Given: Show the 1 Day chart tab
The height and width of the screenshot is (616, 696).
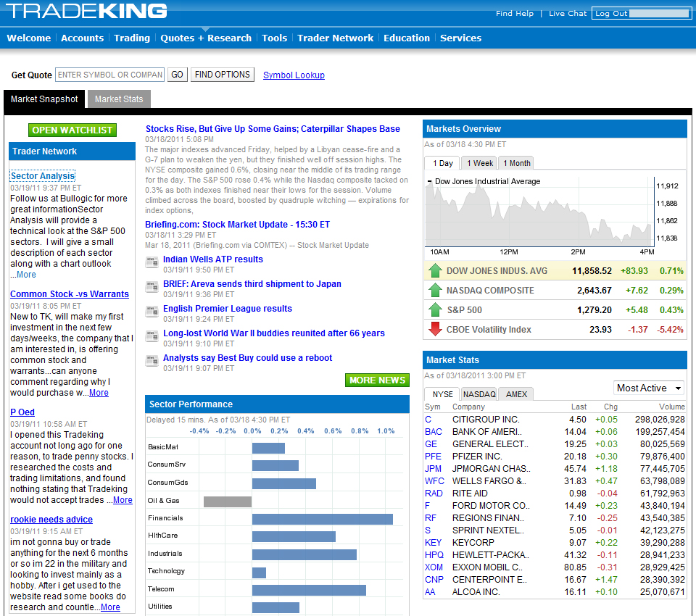Looking at the screenshot, I should 442,163.
